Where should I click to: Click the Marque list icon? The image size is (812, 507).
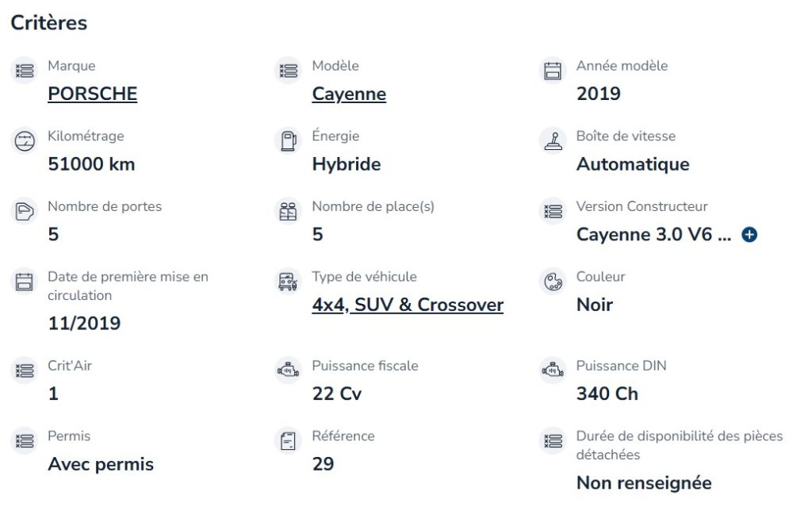(x=25, y=71)
